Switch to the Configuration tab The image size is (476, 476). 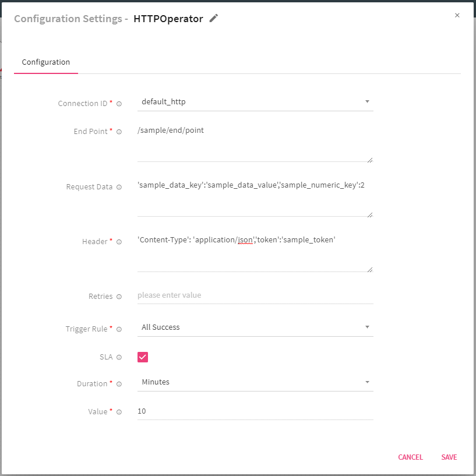[45, 62]
